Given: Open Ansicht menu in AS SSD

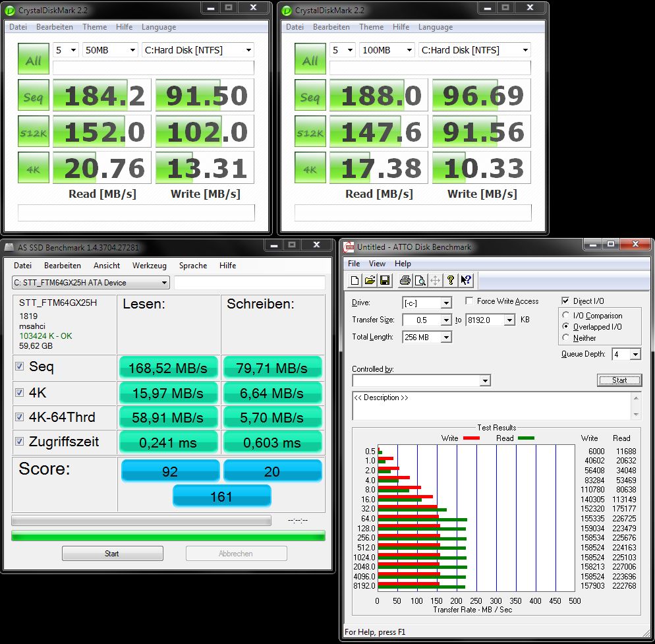Looking at the screenshot, I should (107, 266).
